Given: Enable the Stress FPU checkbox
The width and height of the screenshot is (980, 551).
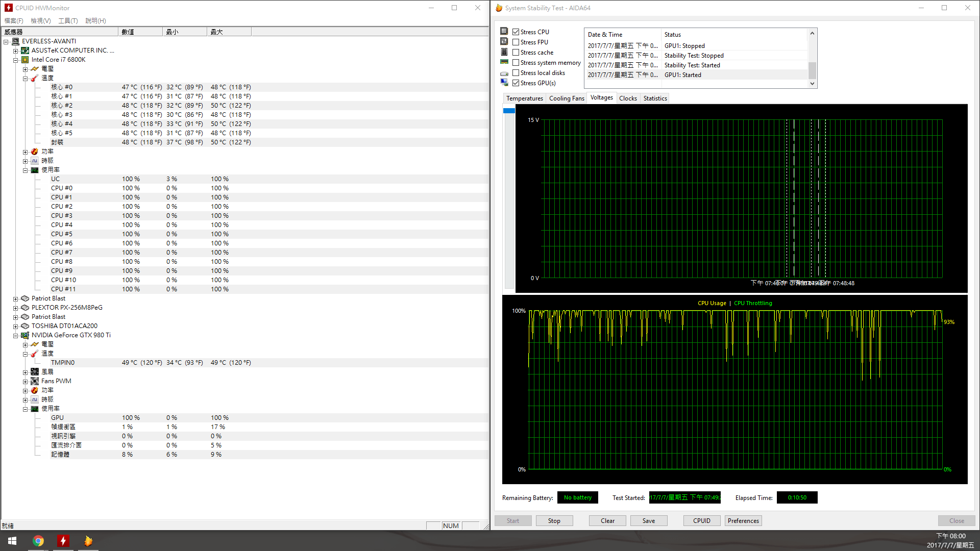Looking at the screenshot, I should pyautogui.click(x=516, y=42).
